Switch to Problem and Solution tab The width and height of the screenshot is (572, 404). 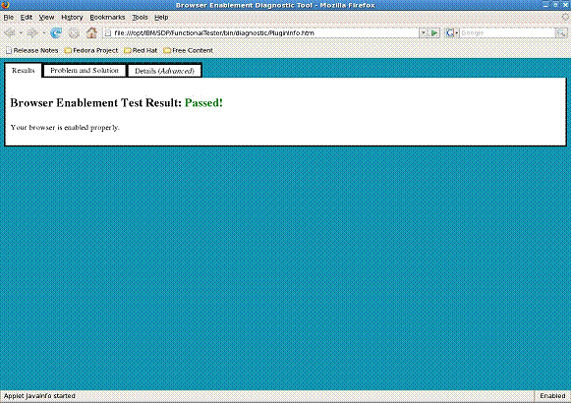pyautogui.click(x=84, y=70)
